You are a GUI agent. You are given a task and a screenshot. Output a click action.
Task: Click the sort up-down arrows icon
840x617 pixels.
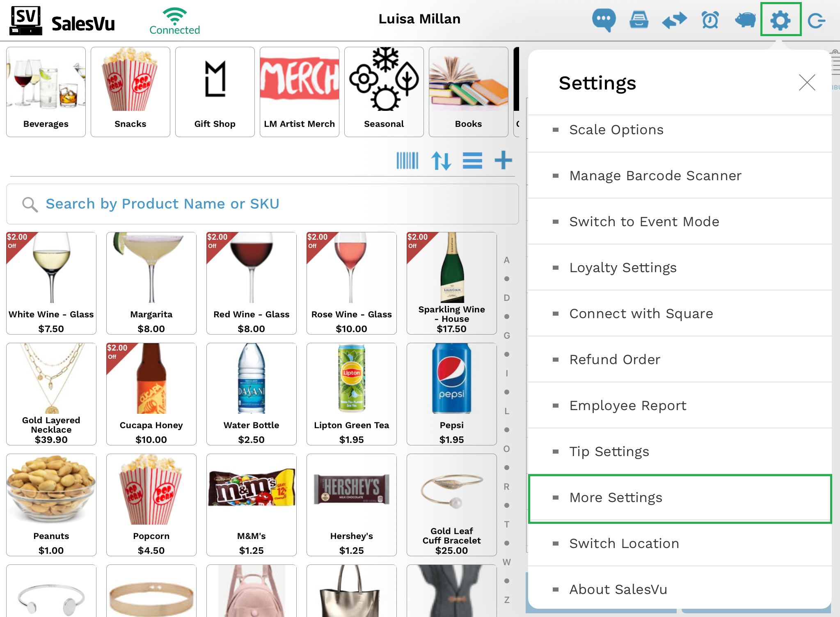pos(441,161)
